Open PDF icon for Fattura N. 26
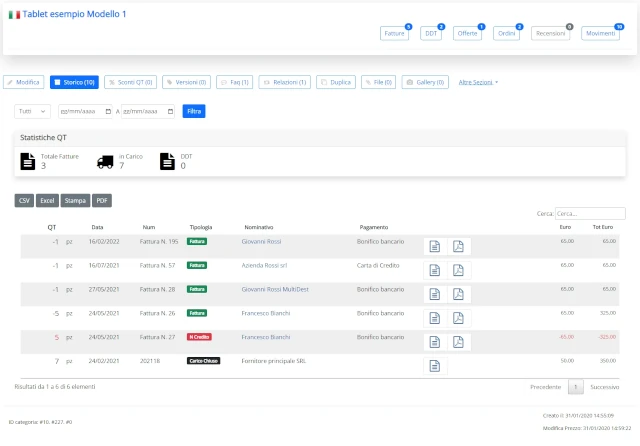Viewport: 640px width, 446px height. click(458, 318)
